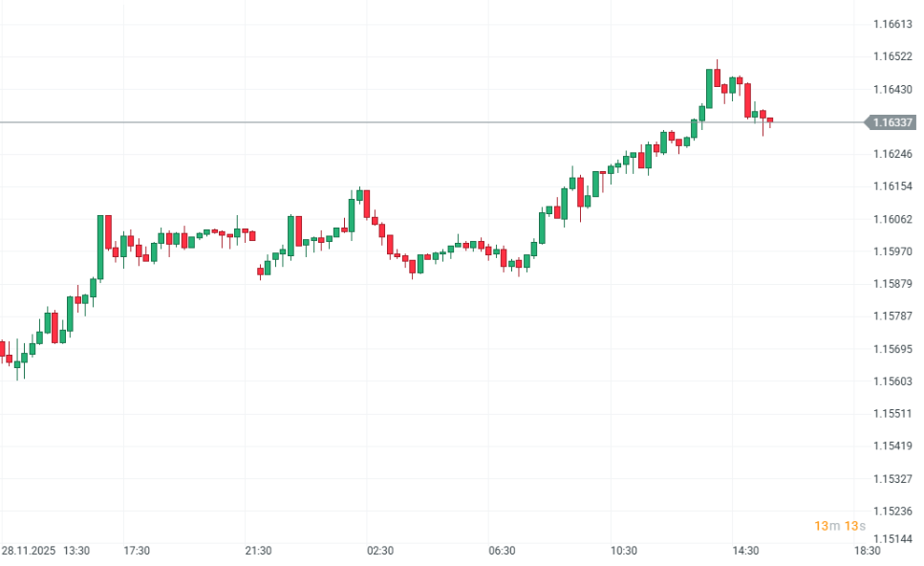This screenshot has height=566, width=924.
Task: Click the current price tag 1.16337
Action: click(892, 122)
